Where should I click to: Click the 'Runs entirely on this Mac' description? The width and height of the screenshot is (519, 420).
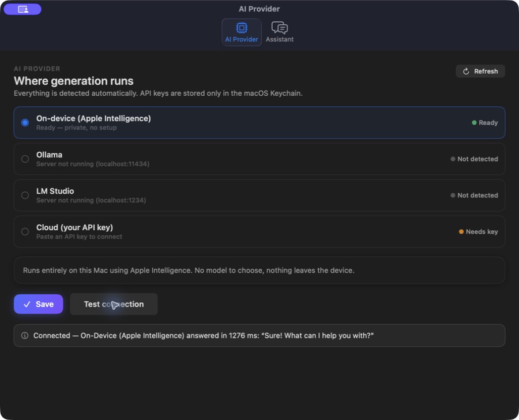[x=189, y=270]
